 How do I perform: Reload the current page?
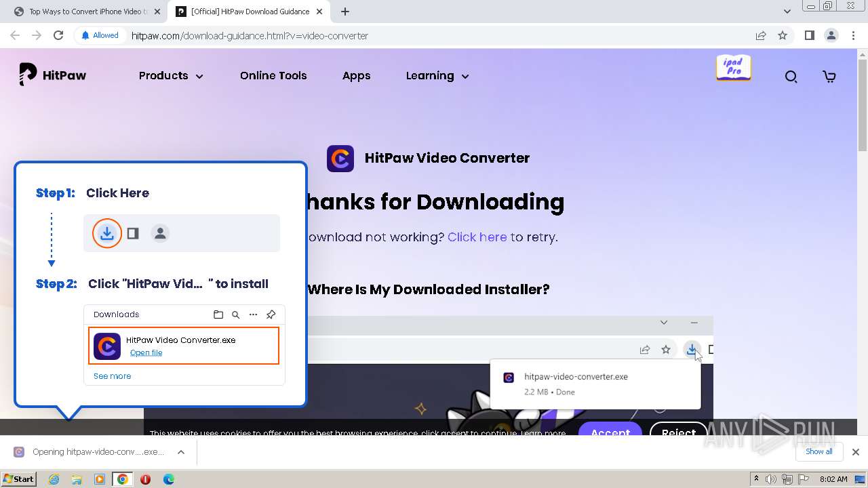tap(58, 35)
